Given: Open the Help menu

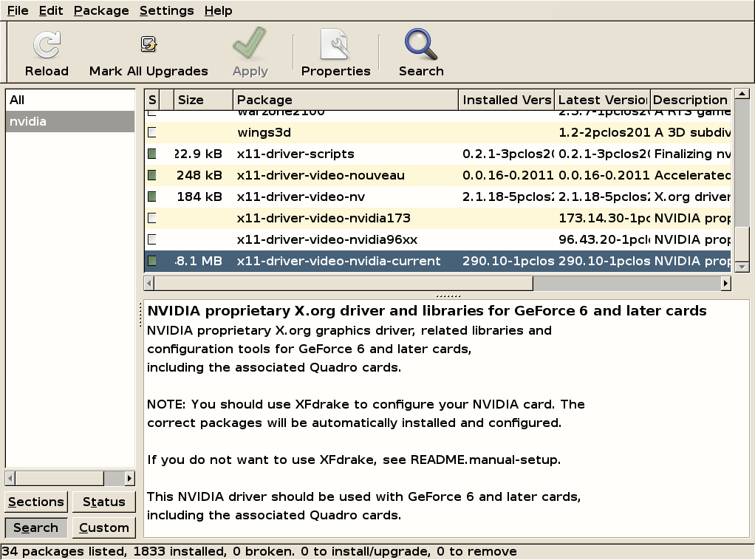Looking at the screenshot, I should pyautogui.click(x=218, y=10).
